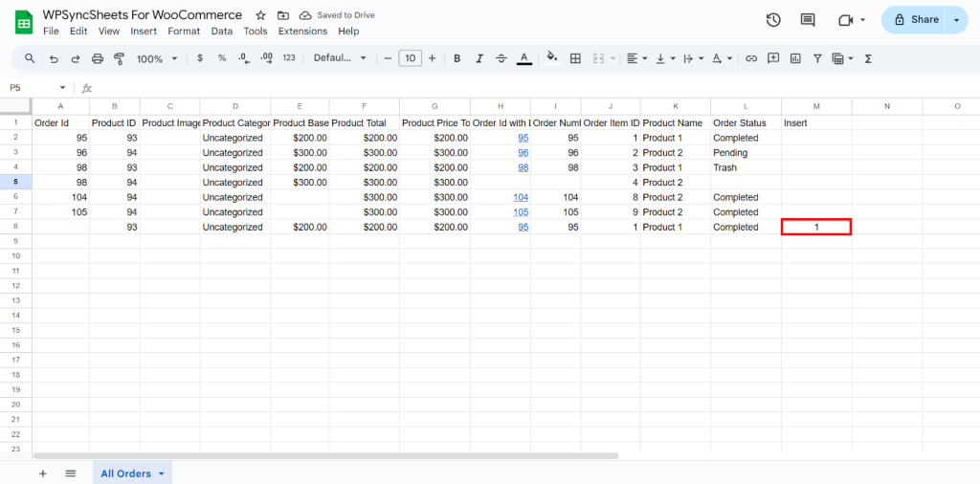
Task: Open the Data menu
Action: [222, 32]
